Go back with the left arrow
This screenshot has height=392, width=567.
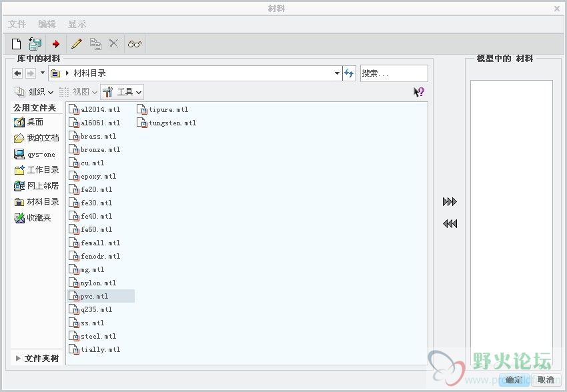point(17,73)
